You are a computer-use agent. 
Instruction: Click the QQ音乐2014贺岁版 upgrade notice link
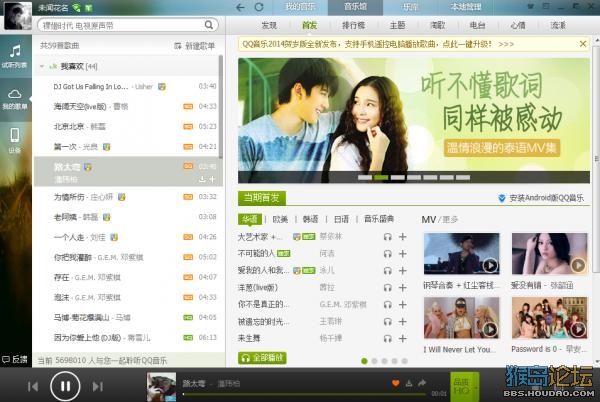tap(378, 44)
